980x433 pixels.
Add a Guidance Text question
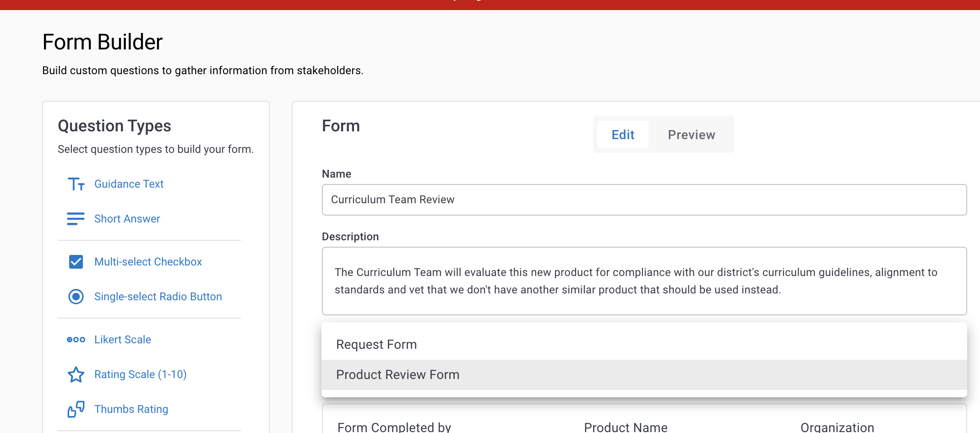coord(129,184)
